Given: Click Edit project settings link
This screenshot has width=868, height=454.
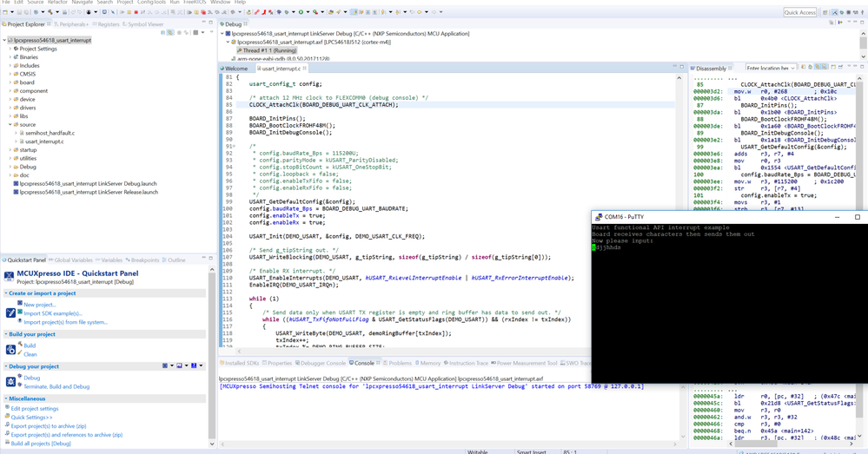Looking at the screenshot, I should click(x=35, y=409).
